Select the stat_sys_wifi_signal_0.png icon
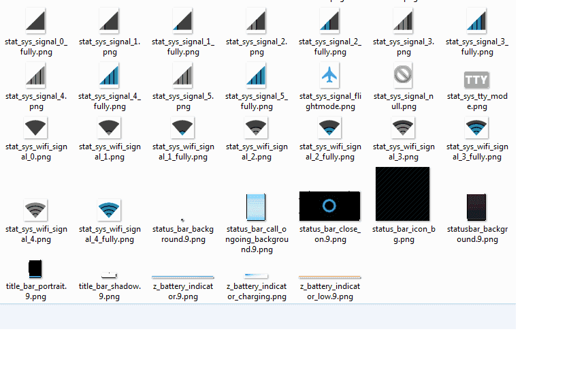The width and height of the screenshot is (588, 368). pos(35,127)
